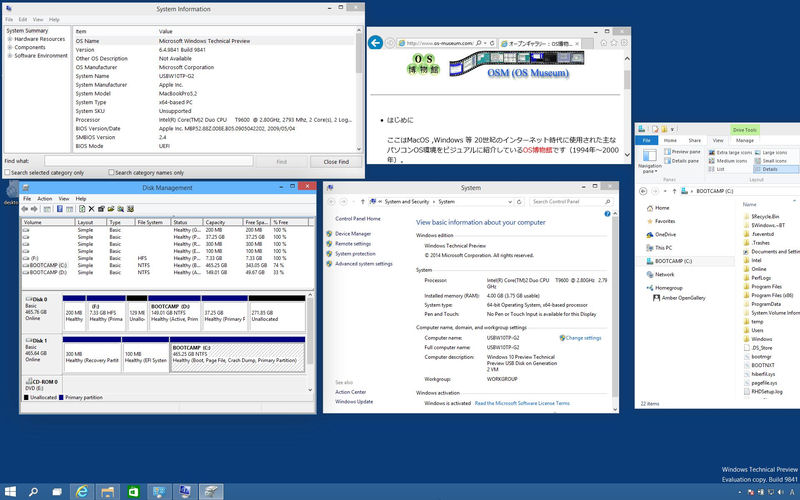The height and width of the screenshot is (500, 800).
Task: Click the Internet Explorer taskbar icon
Action: point(82,491)
